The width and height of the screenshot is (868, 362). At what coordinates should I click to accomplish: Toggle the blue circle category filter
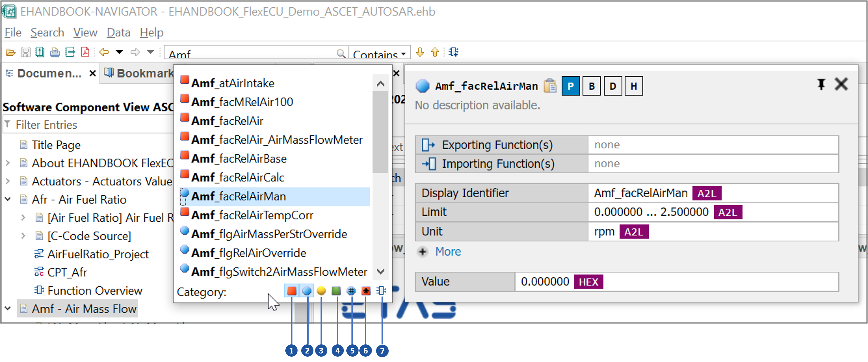coord(307,290)
